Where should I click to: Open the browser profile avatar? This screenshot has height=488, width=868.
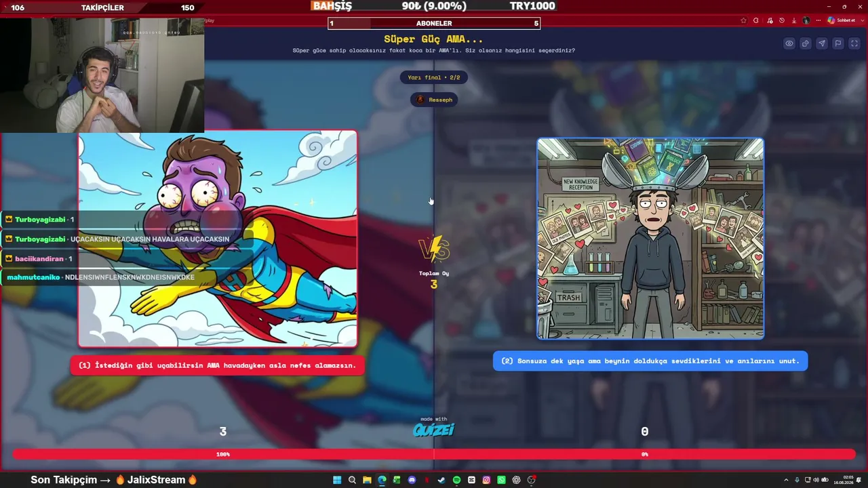[806, 20]
